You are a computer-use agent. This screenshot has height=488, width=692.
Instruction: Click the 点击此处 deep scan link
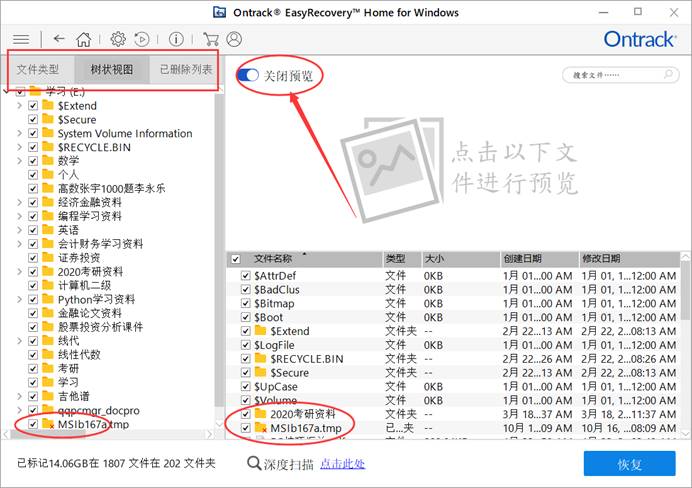click(342, 464)
